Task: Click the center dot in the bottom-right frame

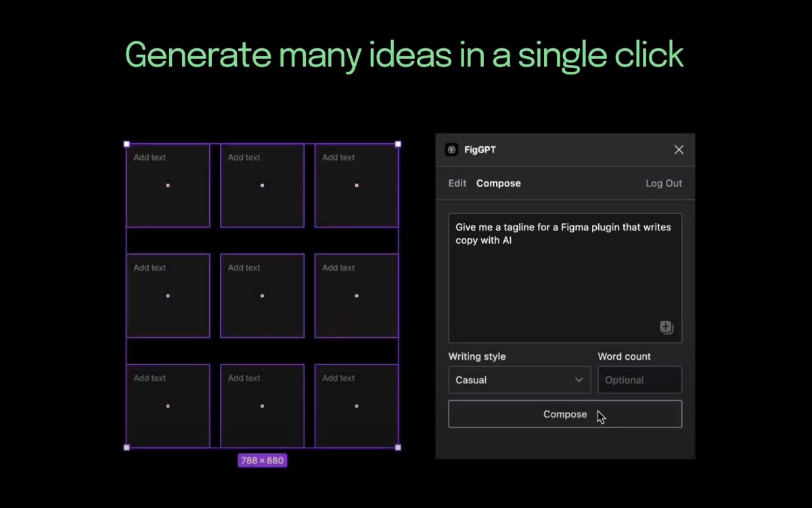Action: click(x=357, y=406)
